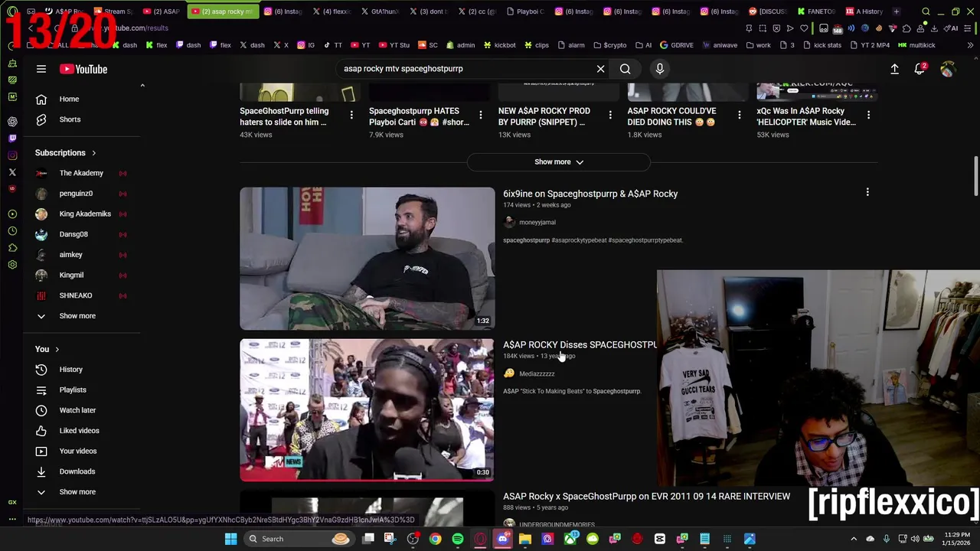This screenshot has height=551, width=980.
Task: Visit the moneyyjamal channel
Action: 537,223
